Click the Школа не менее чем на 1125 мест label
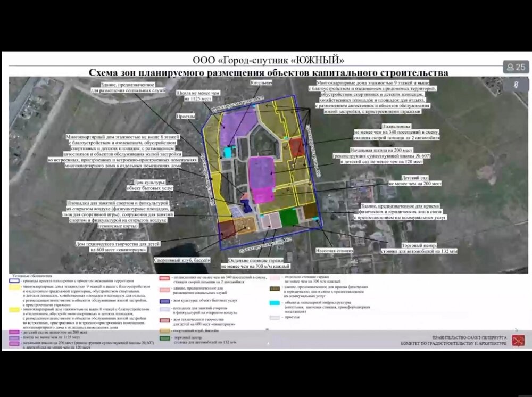 pos(198,96)
